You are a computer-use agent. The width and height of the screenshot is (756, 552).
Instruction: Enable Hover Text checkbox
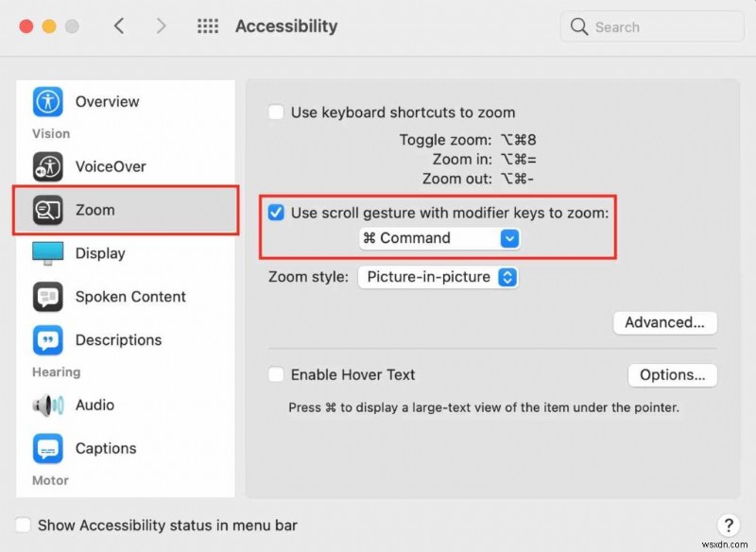(x=276, y=375)
